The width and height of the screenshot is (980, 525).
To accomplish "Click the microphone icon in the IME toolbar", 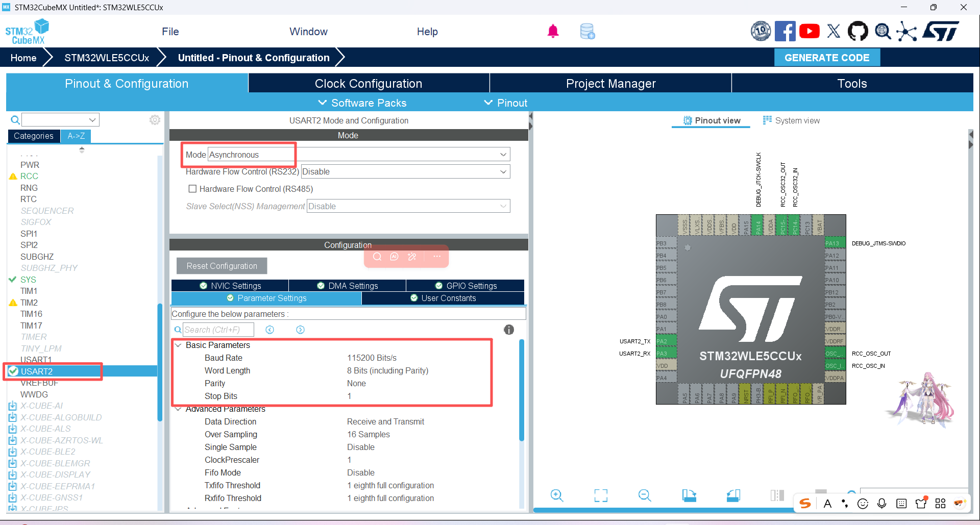I will [x=881, y=504].
